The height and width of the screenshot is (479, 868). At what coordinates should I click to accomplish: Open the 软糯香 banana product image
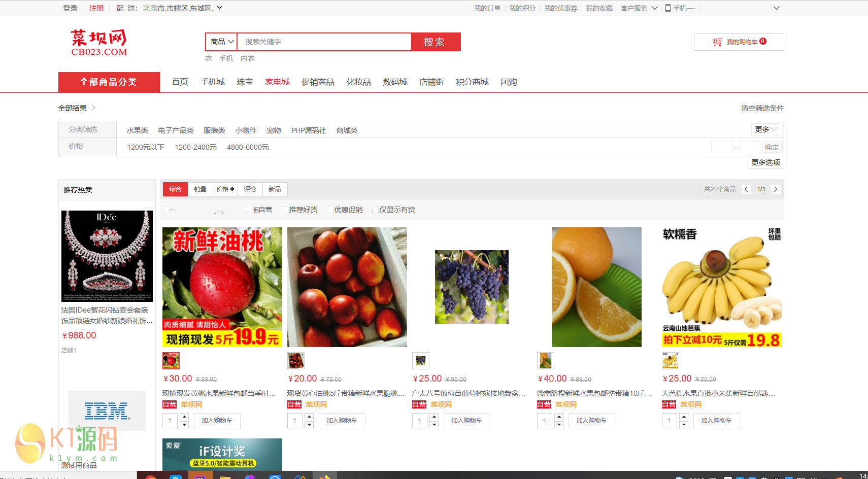(722, 287)
